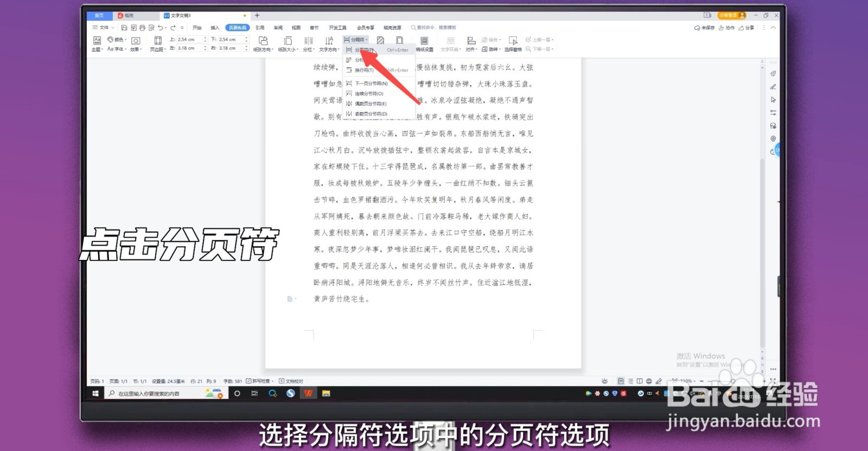Open WPS app from the Windows taskbar
This screenshot has width=868, height=451.
click(x=308, y=393)
